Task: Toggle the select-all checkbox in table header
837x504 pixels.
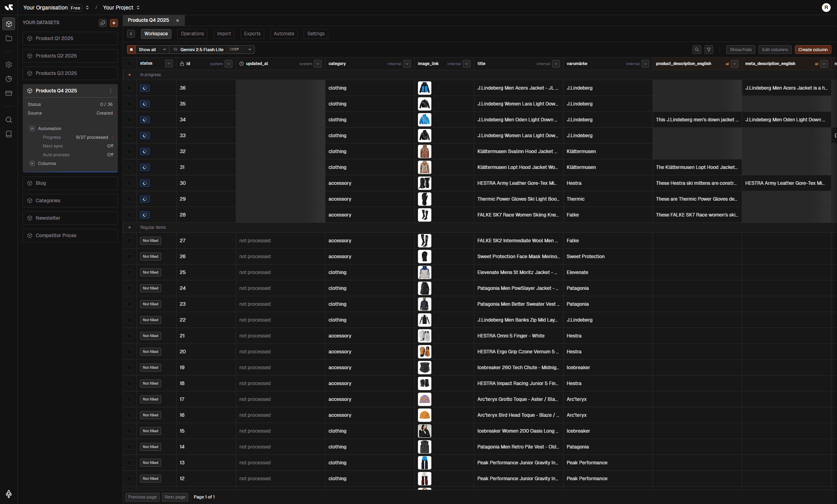Action: click(130, 63)
